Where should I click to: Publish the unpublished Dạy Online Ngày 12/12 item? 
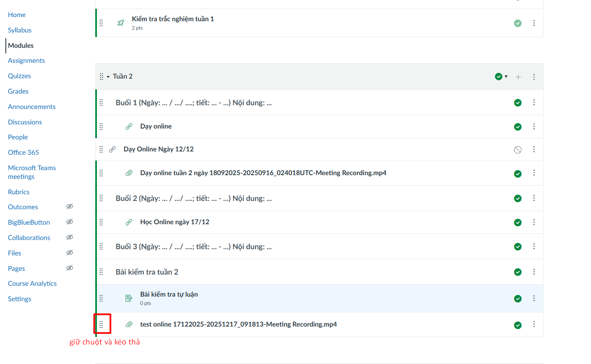coord(518,150)
